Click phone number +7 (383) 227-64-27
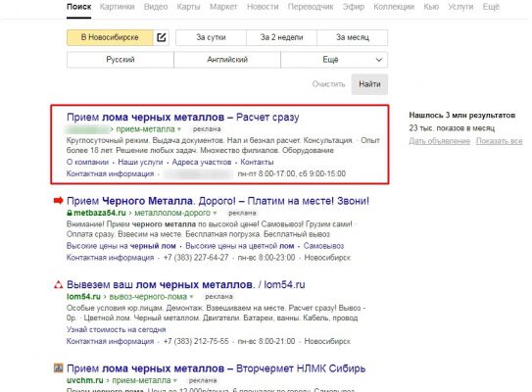 coord(196,258)
